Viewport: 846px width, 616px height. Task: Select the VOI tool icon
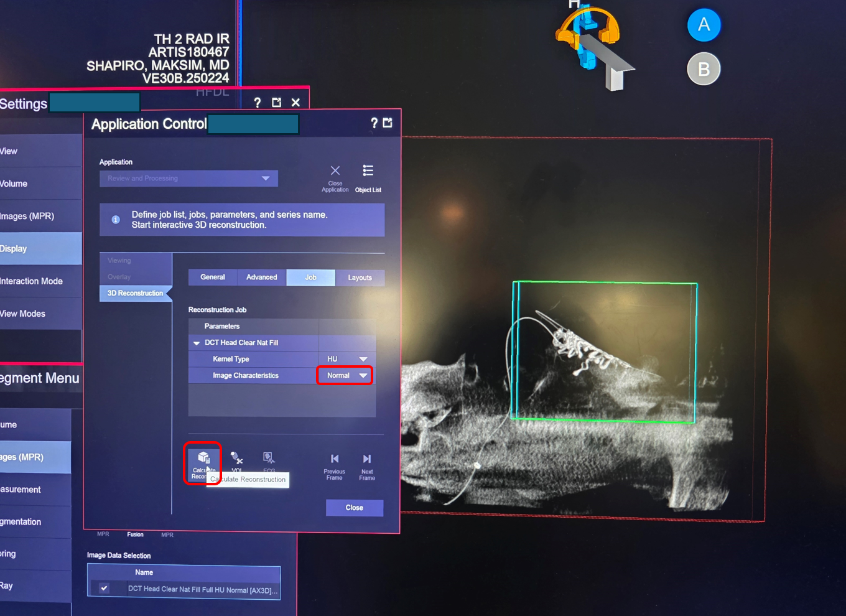[x=236, y=459]
